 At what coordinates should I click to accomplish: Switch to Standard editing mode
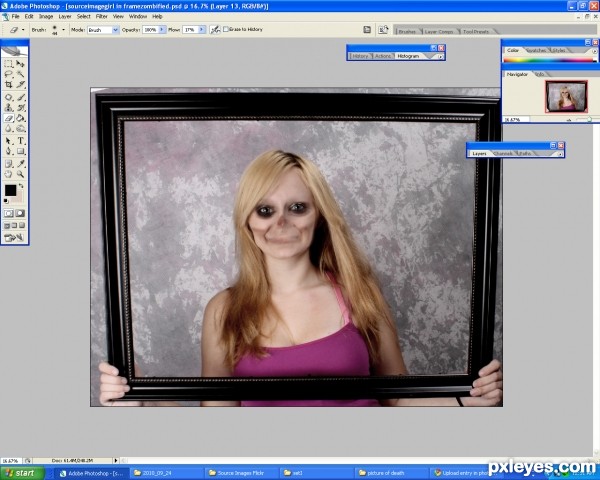pyautogui.click(x=8, y=213)
